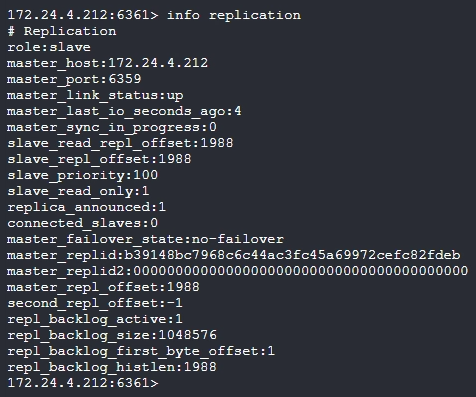Select the slave_read_repl_offset:1988 line
This screenshot has width=476, height=397.
[120, 143]
